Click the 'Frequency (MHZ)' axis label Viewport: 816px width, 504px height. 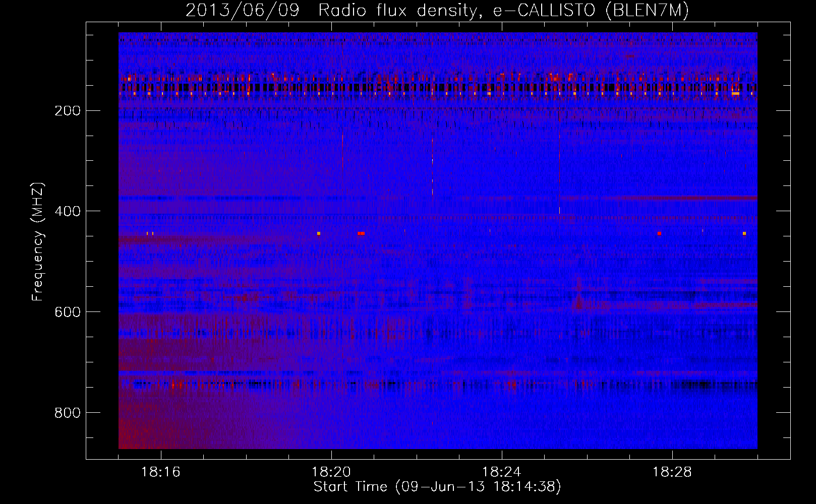[x=38, y=242]
